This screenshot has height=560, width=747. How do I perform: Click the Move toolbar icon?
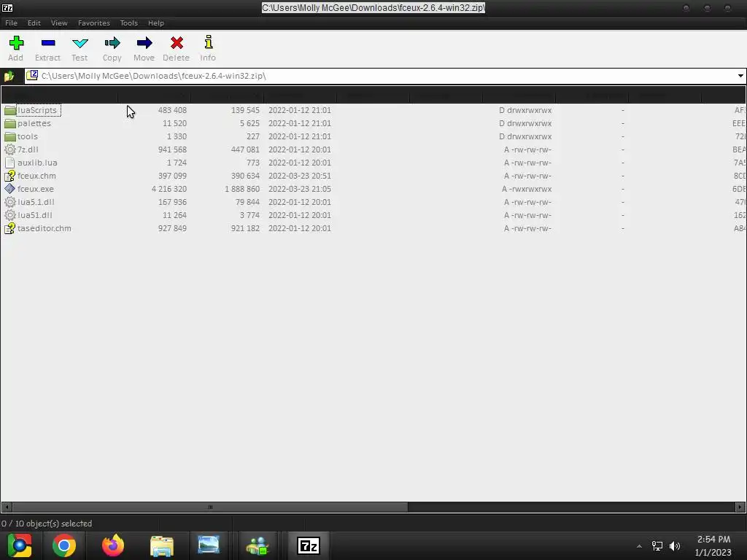[x=144, y=43]
